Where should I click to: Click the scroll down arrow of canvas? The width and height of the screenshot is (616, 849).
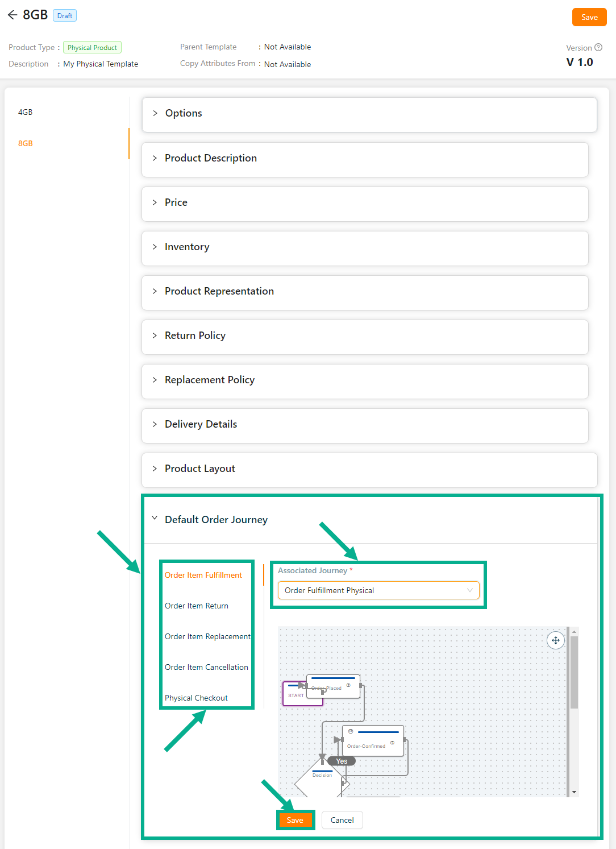point(574,792)
